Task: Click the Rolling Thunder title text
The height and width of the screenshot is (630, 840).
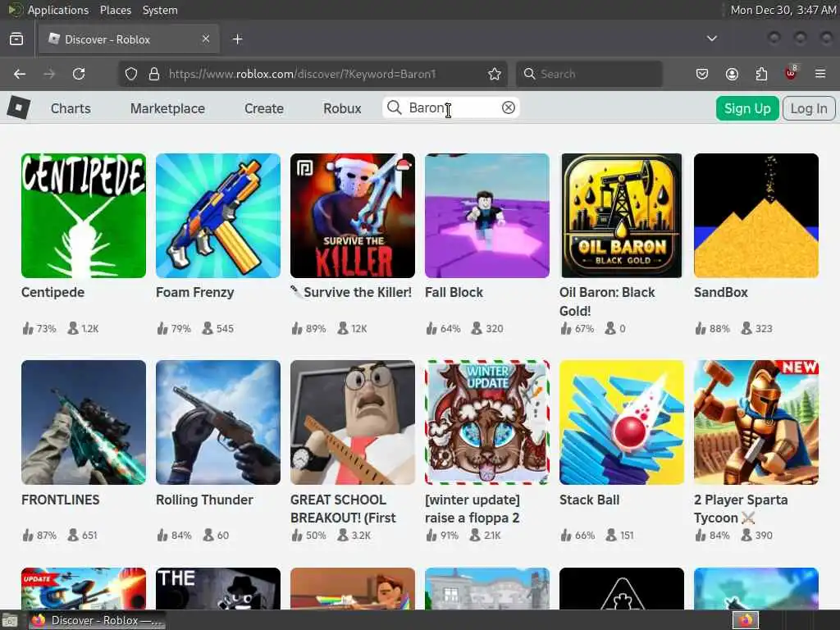Action: coord(204,500)
